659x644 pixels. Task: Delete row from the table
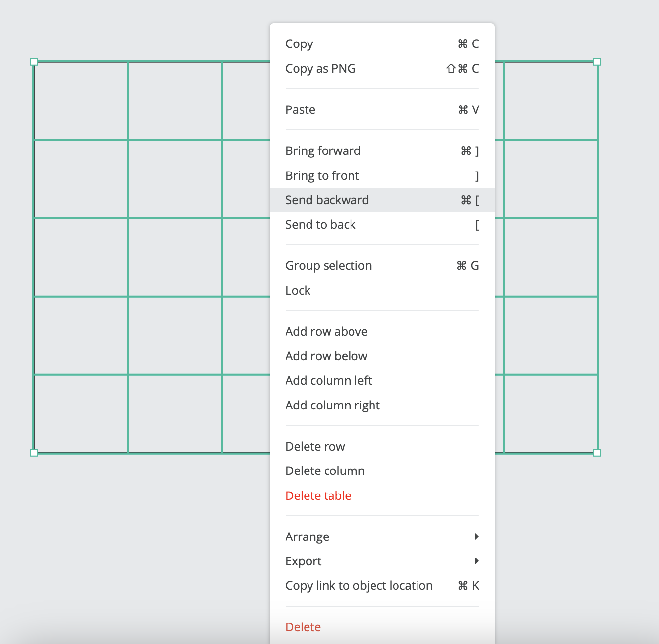pos(382,447)
